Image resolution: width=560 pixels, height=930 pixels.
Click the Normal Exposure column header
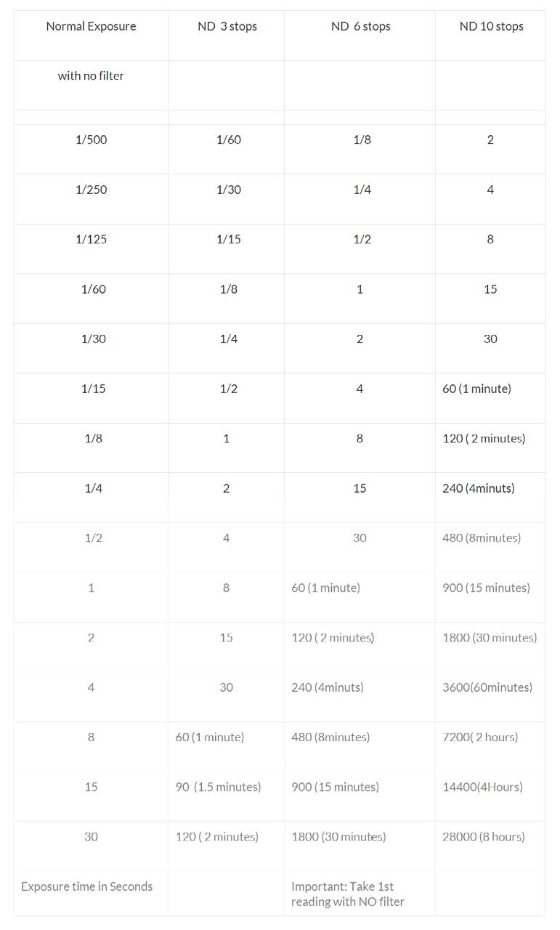tap(91, 26)
